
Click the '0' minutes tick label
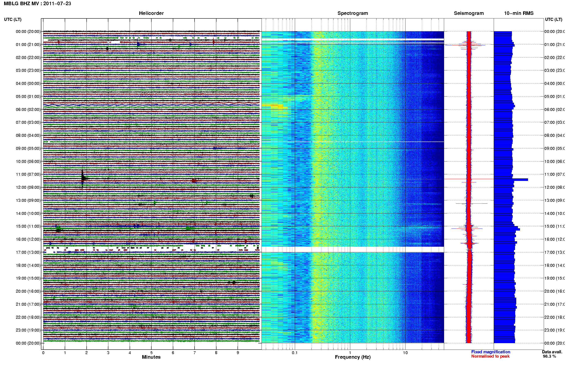(x=43, y=353)
